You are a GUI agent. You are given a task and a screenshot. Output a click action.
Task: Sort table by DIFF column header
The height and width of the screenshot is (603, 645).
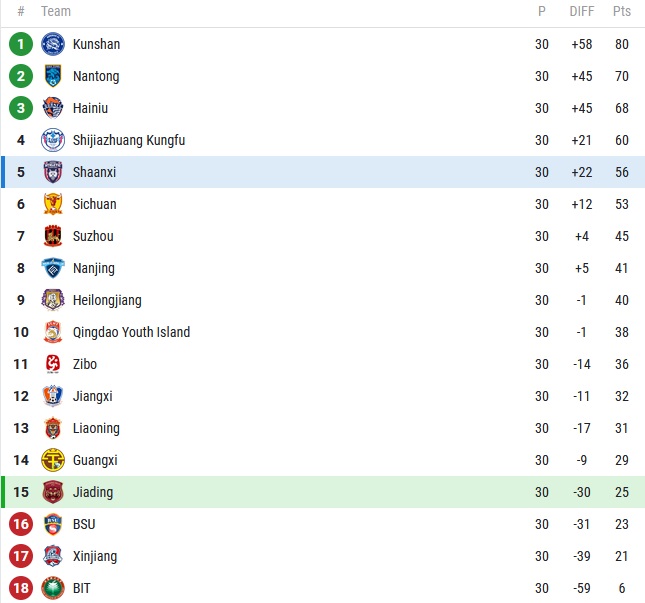tap(582, 12)
